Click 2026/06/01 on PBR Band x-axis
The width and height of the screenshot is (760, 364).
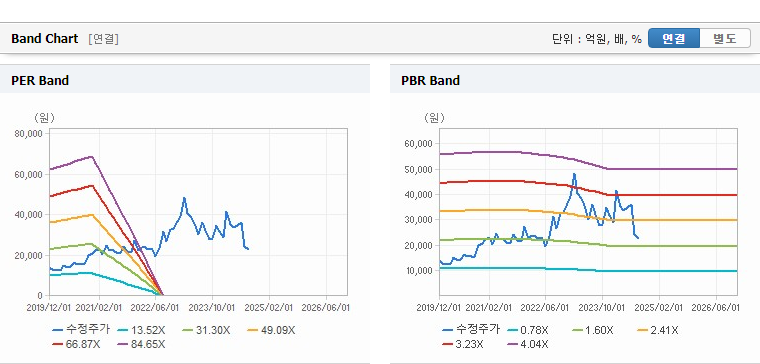coord(715,308)
